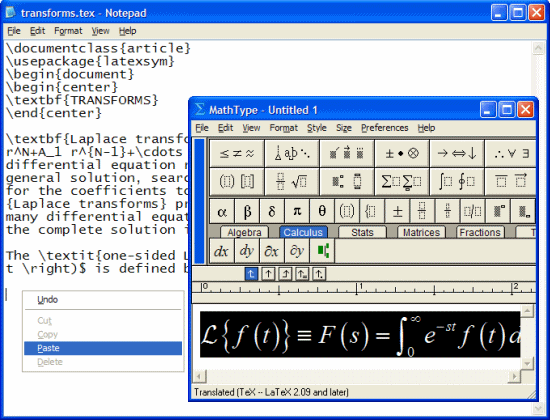550x420 pixels.
Task: Open MathType File menu
Action: tap(202, 128)
